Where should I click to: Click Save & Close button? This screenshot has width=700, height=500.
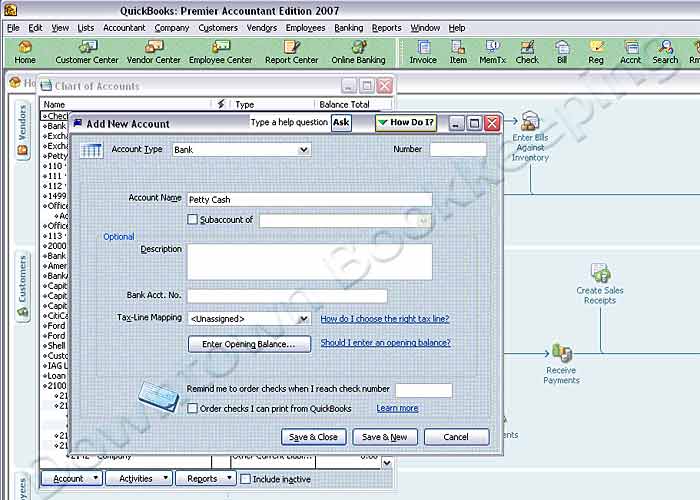point(313,437)
